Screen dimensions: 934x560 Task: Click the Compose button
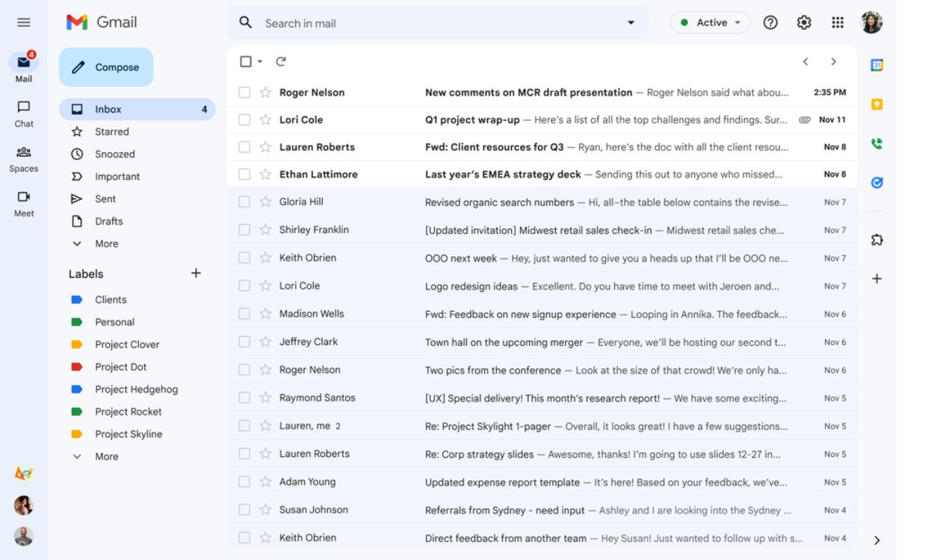point(105,66)
